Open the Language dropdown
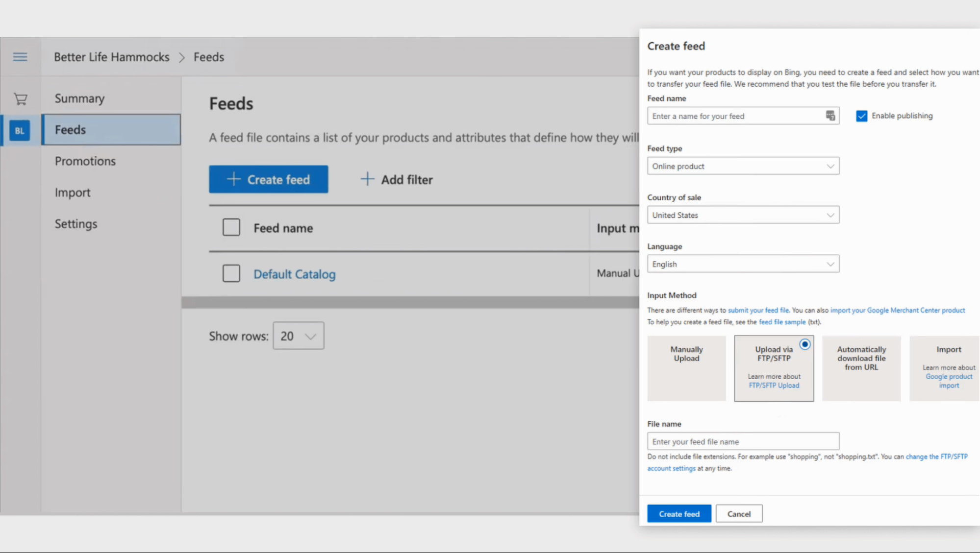Screen dimensions: 980x553 pyautogui.click(x=743, y=264)
